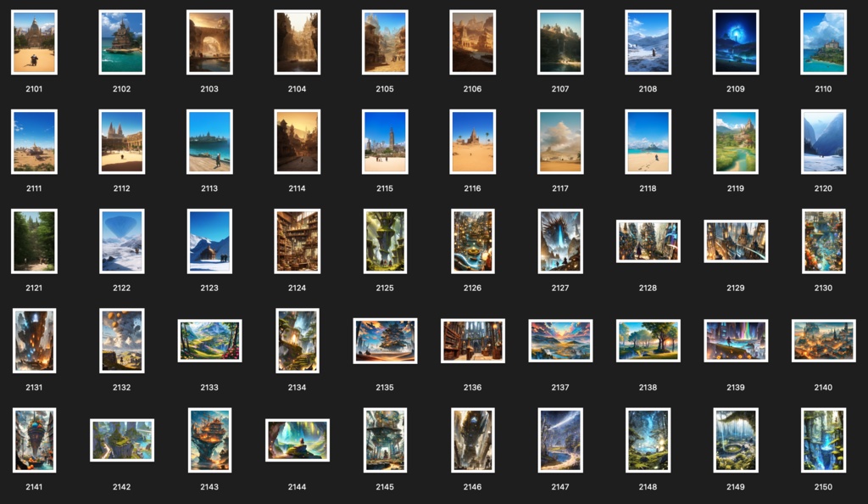Click the filename label 2120

[x=823, y=188]
